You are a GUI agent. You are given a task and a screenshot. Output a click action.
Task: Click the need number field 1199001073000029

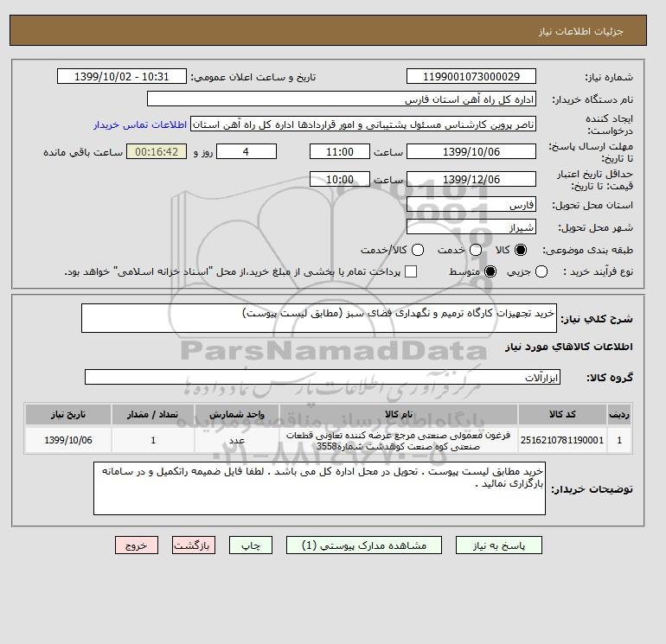coord(471,76)
